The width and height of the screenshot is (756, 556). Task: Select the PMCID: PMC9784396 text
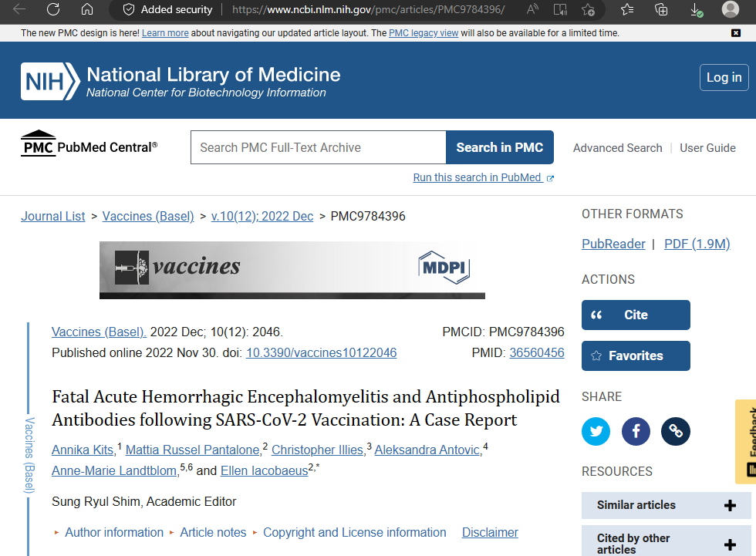[503, 332]
